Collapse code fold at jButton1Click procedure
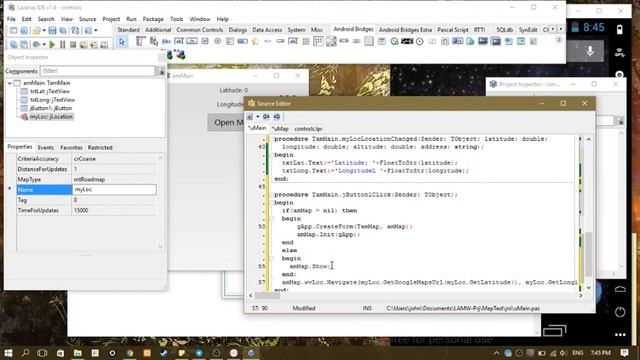 coord(271,195)
